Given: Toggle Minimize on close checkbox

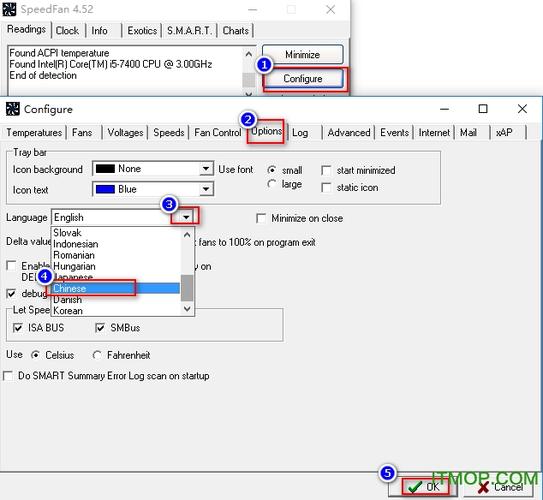Looking at the screenshot, I should point(261,218).
